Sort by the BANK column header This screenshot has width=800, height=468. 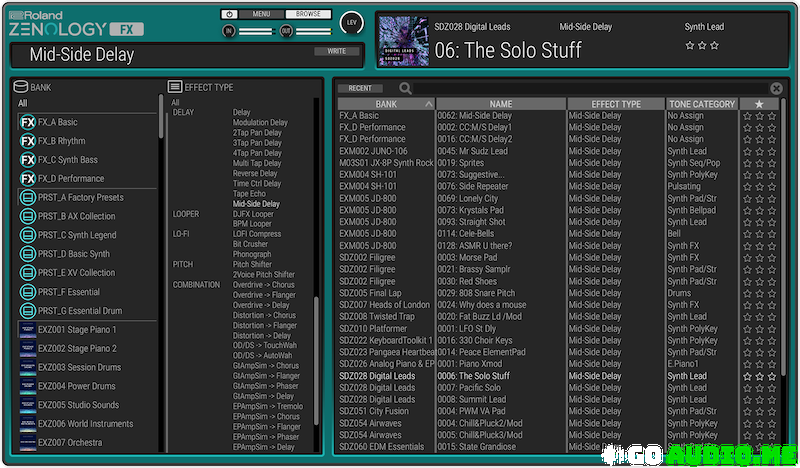(386, 104)
